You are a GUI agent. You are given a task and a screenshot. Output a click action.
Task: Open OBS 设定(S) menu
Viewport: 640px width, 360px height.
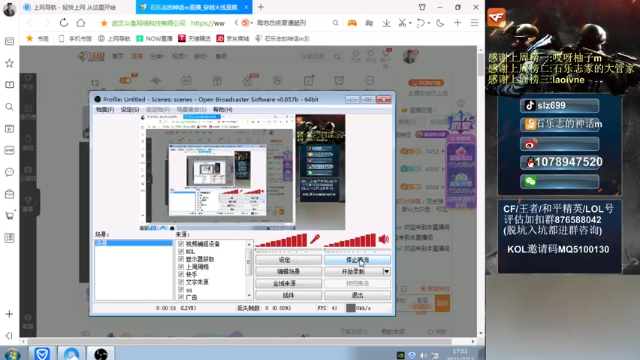pyautogui.click(x=130, y=109)
